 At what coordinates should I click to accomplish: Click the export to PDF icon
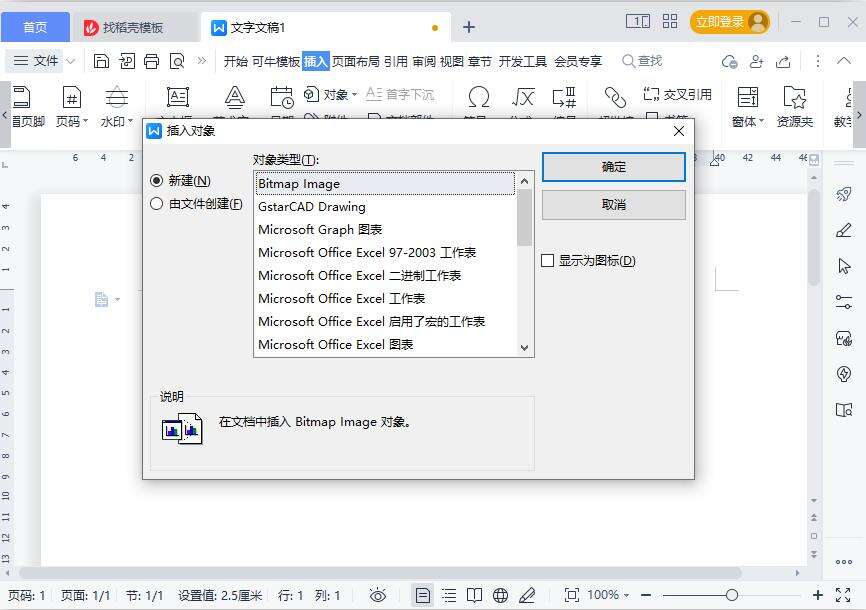[126, 61]
